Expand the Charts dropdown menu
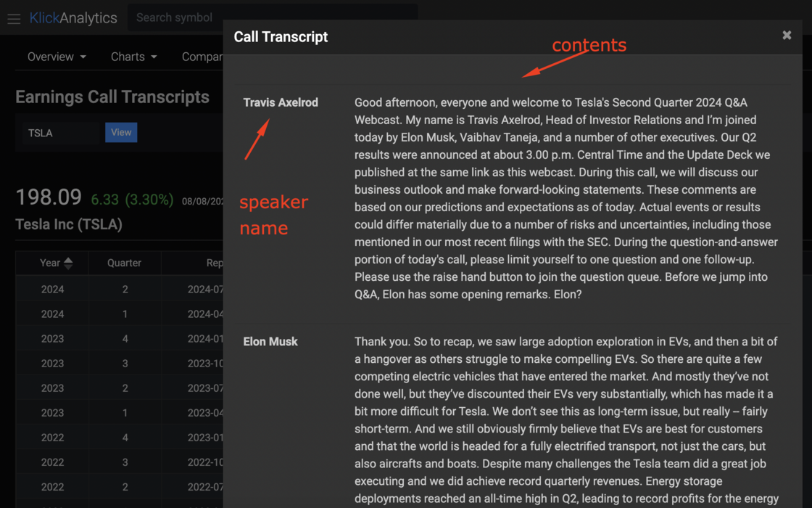 [x=133, y=57]
